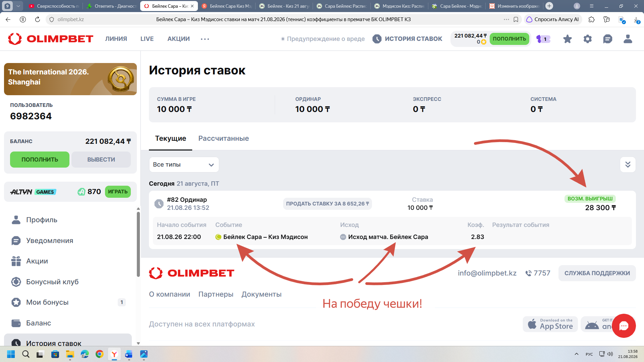
Task: Open Windows taskbar search
Action: (x=26, y=354)
